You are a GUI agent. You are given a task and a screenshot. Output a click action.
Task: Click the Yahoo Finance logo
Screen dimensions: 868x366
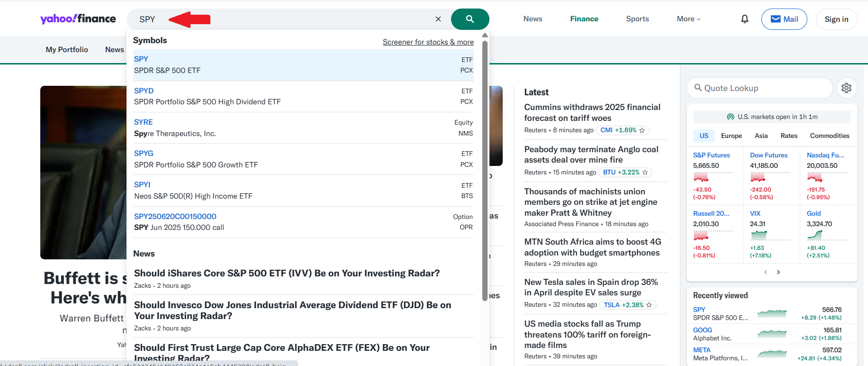click(x=78, y=18)
